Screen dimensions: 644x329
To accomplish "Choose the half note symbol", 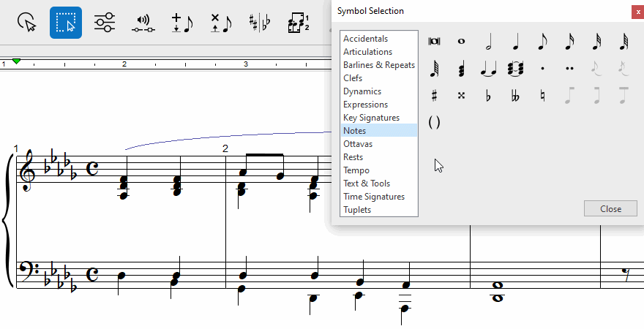I will 488,42.
